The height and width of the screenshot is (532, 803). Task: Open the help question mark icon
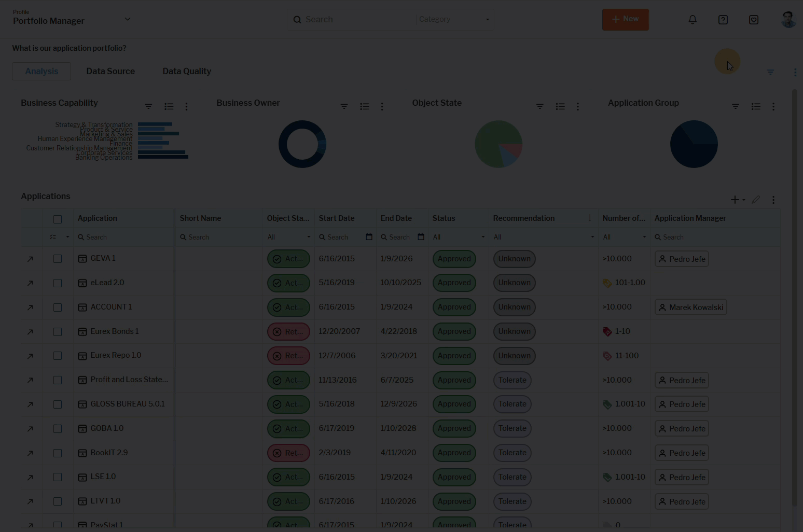(723, 20)
